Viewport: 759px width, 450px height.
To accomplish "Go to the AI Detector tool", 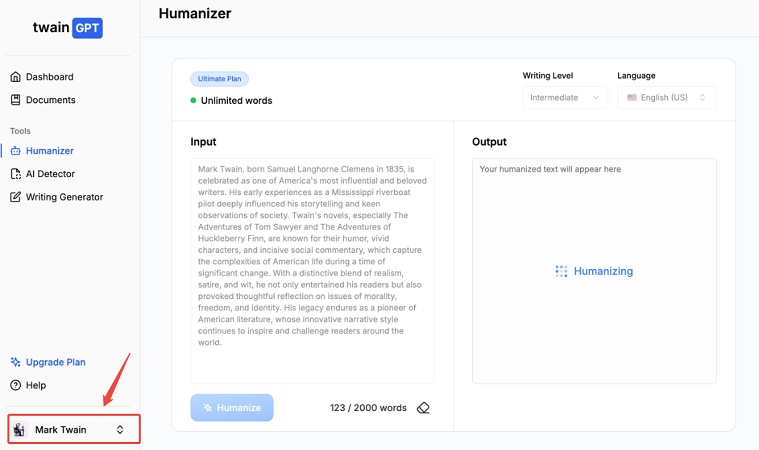I will [50, 174].
